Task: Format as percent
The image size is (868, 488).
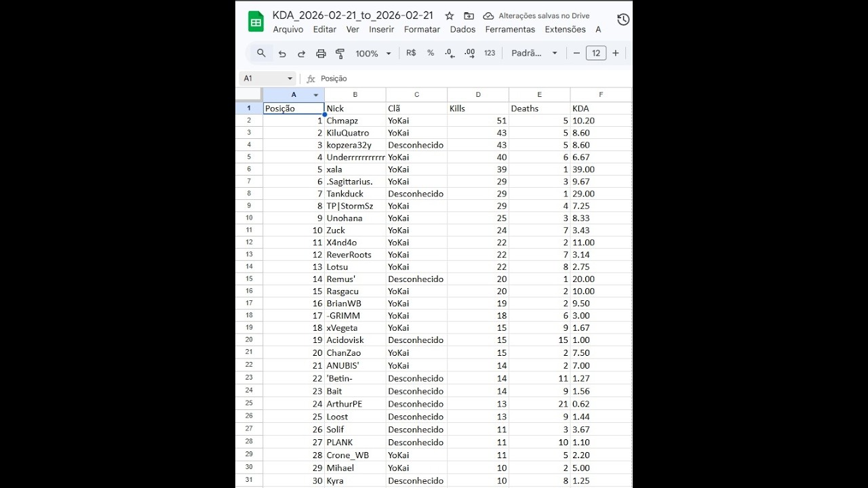Action: coord(431,53)
